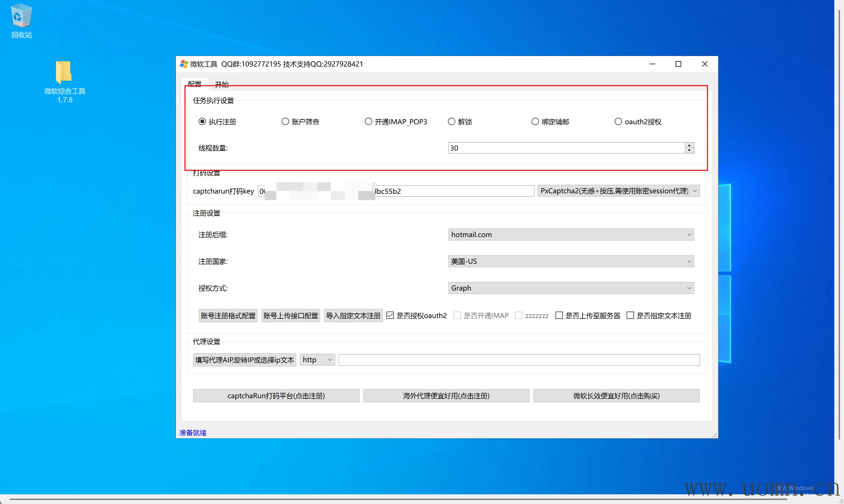The height and width of the screenshot is (504, 844).
Task: Switch to the 开始 tab
Action: [222, 84]
